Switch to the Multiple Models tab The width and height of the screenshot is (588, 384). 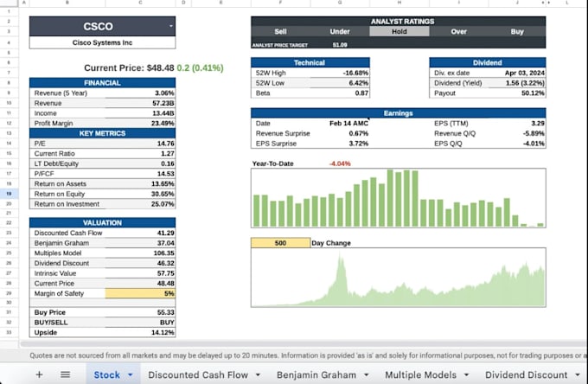click(421, 374)
